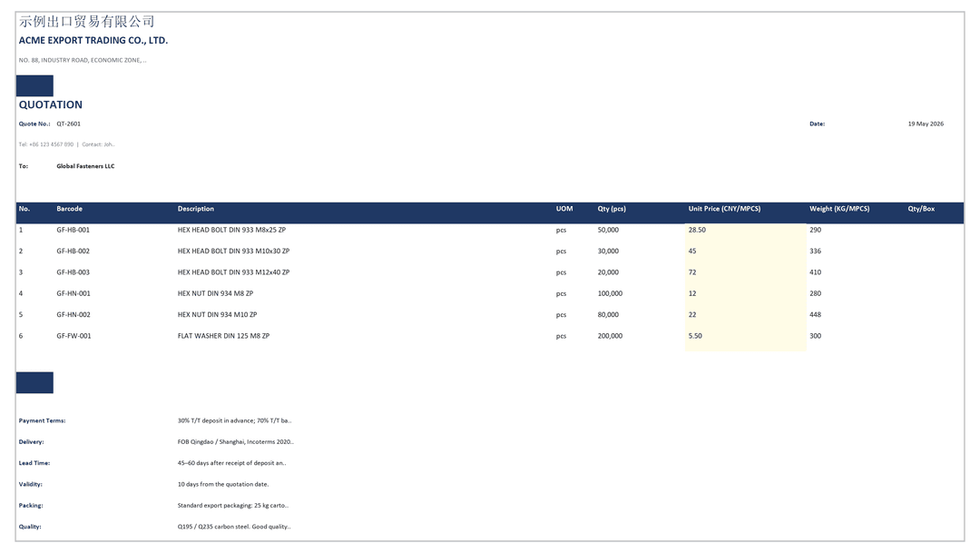The image size is (980, 553).
Task: Select weight cell 410
Action: point(815,272)
